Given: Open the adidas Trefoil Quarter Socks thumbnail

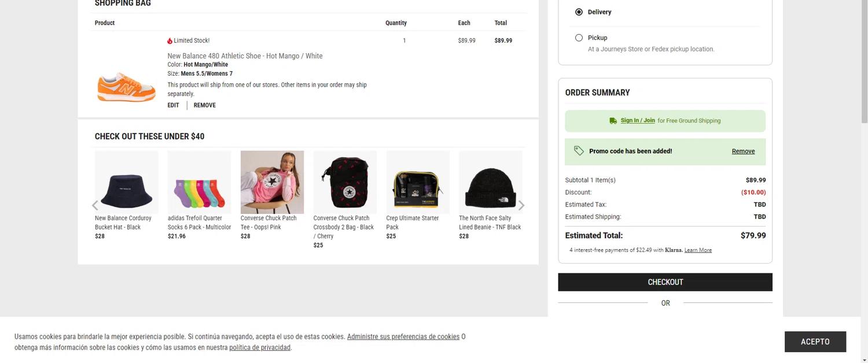Looking at the screenshot, I should 199,183.
